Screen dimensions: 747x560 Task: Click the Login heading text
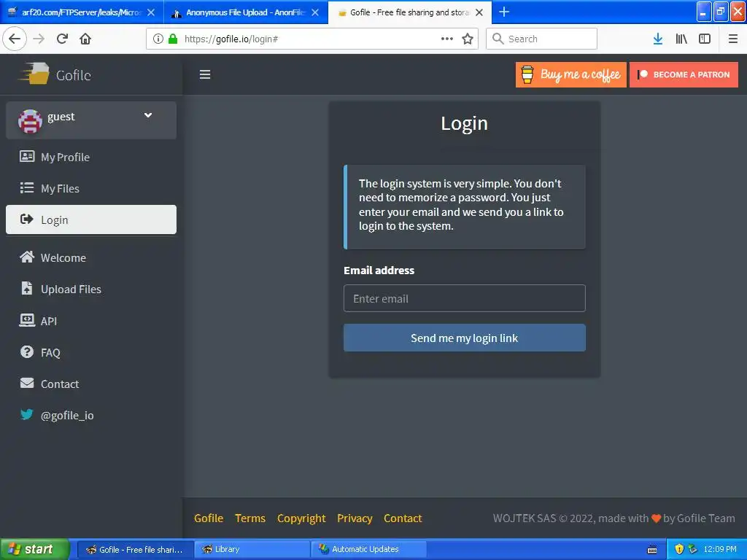coord(464,123)
